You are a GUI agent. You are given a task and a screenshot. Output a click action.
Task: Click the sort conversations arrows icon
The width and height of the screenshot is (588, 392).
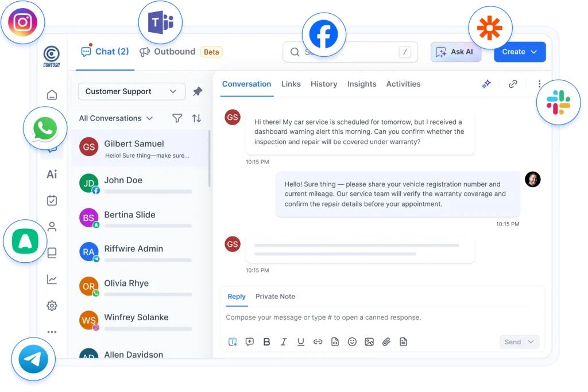196,118
